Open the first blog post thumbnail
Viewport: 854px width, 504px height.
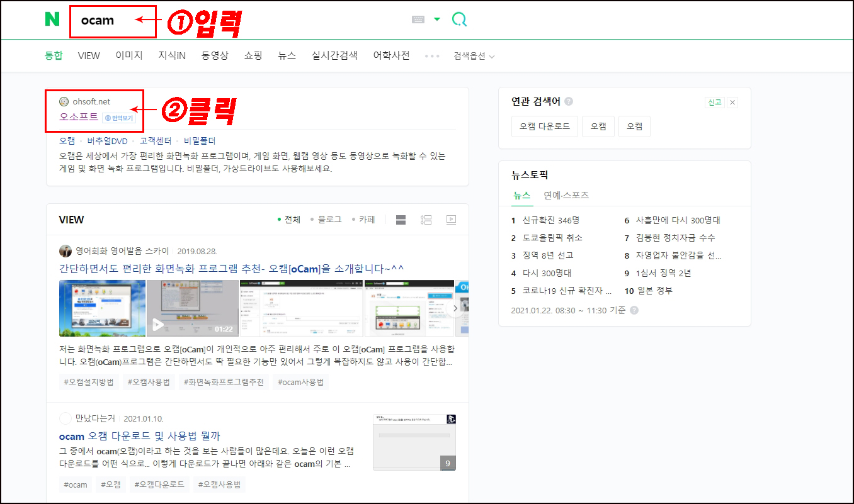(102, 308)
